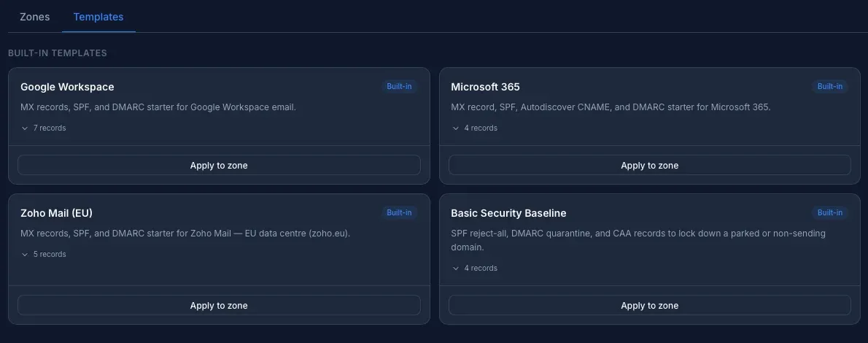868x343 pixels.
Task: Apply the Zoho Mail (EU) template to a zone
Action: [220, 305]
